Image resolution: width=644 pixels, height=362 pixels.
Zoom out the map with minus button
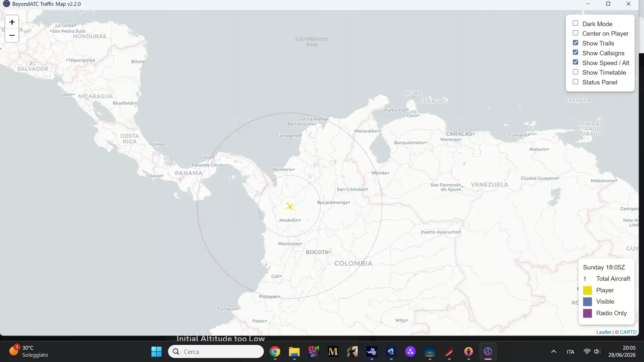(12, 35)
